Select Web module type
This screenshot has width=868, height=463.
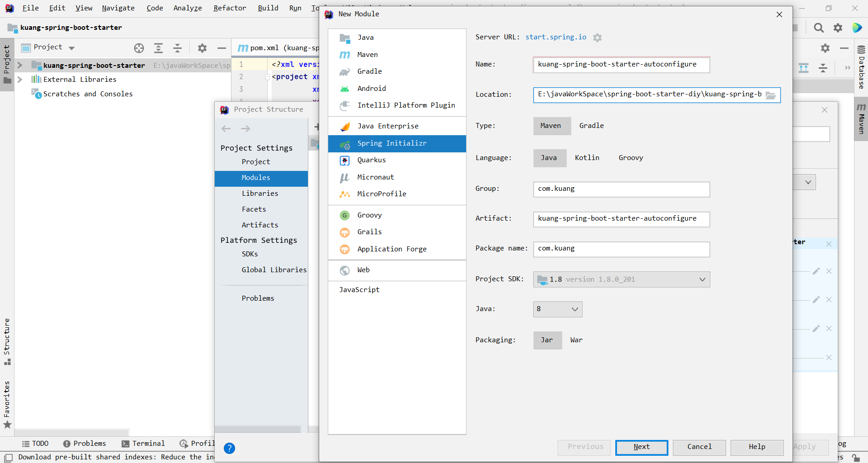click(x=397, y=270)
